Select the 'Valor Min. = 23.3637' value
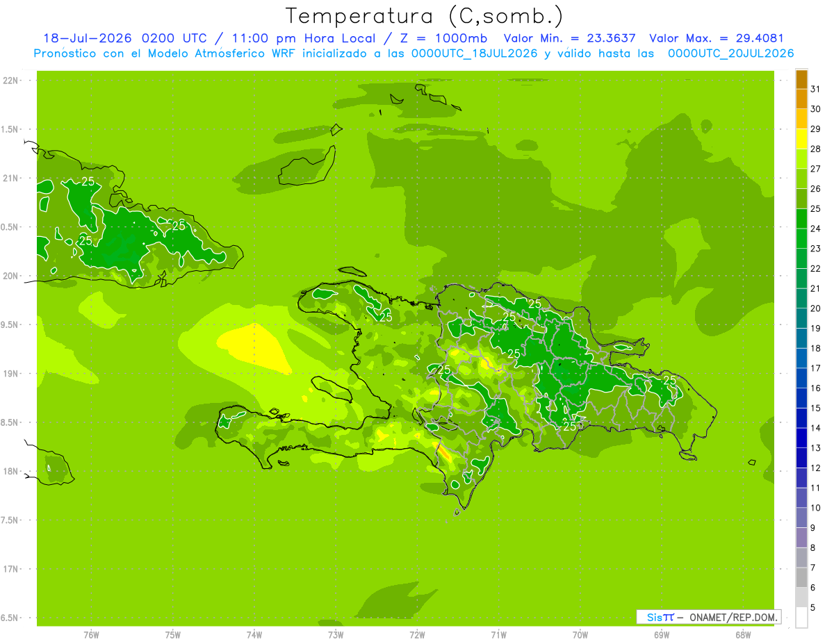This screenshot has width=834, height=644. (570, 38)
